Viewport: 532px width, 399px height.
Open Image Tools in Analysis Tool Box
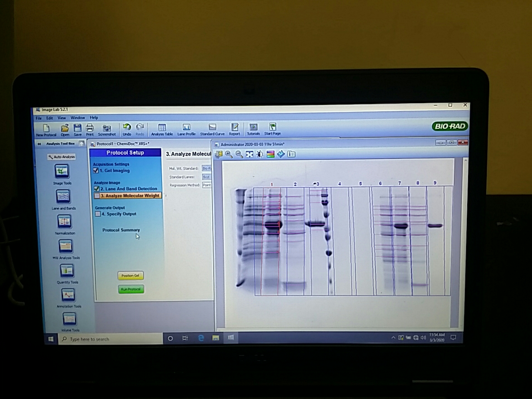(x=62, y=171)
